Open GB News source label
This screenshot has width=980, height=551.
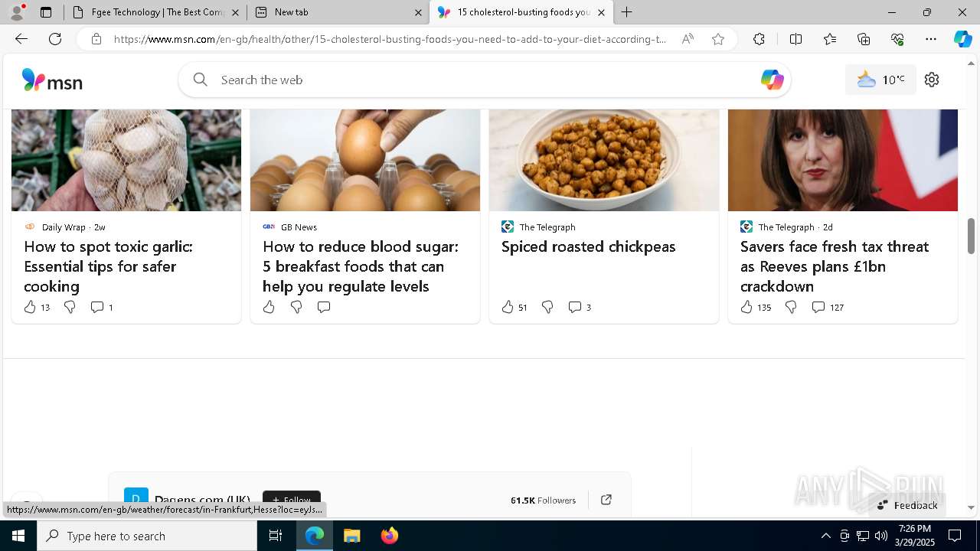coord(299,227)
